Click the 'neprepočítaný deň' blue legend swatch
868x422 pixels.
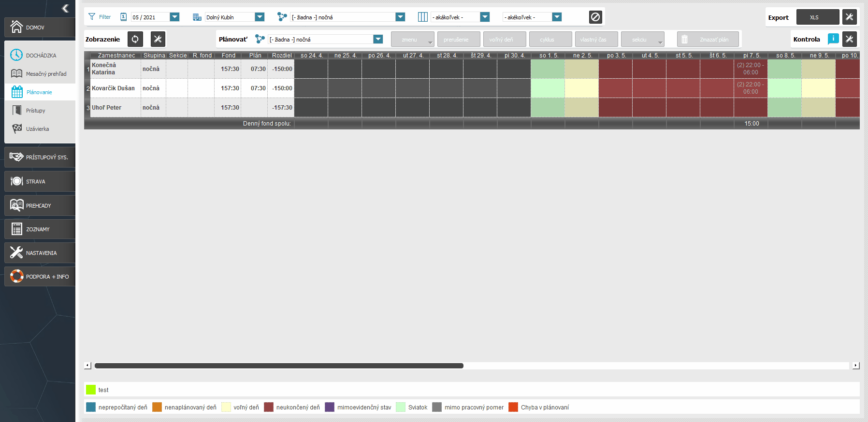point(91,407)
